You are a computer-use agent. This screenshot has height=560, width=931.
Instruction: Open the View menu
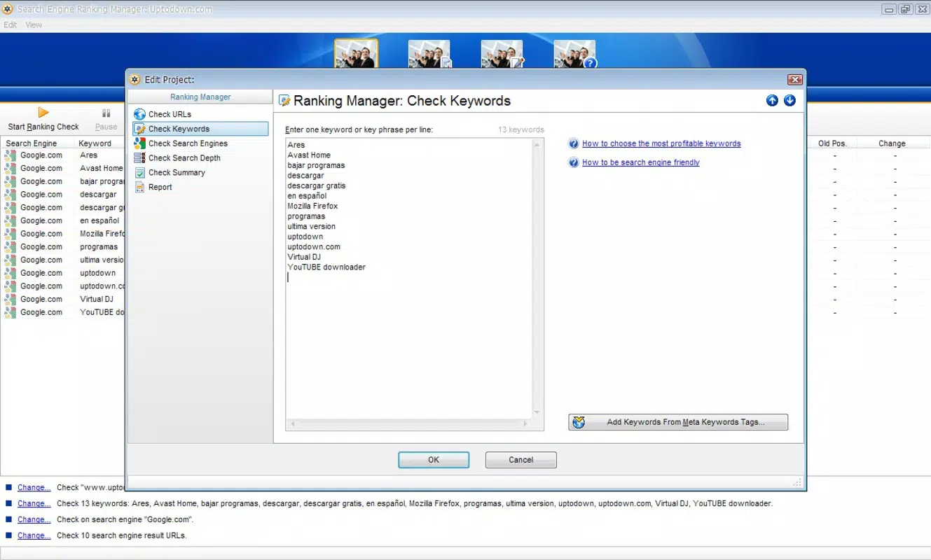(34, 24)
